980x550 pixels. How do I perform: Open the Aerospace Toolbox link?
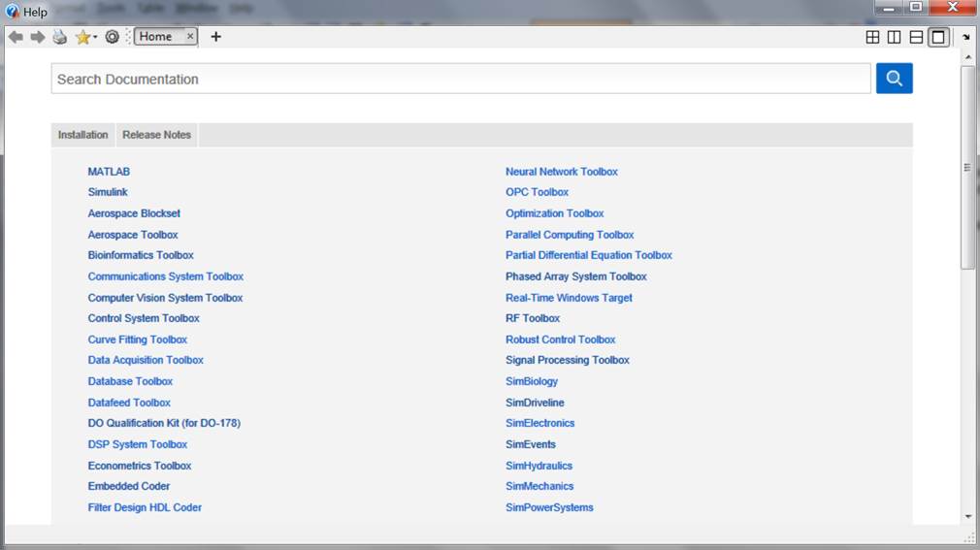[x=133, y=235]
